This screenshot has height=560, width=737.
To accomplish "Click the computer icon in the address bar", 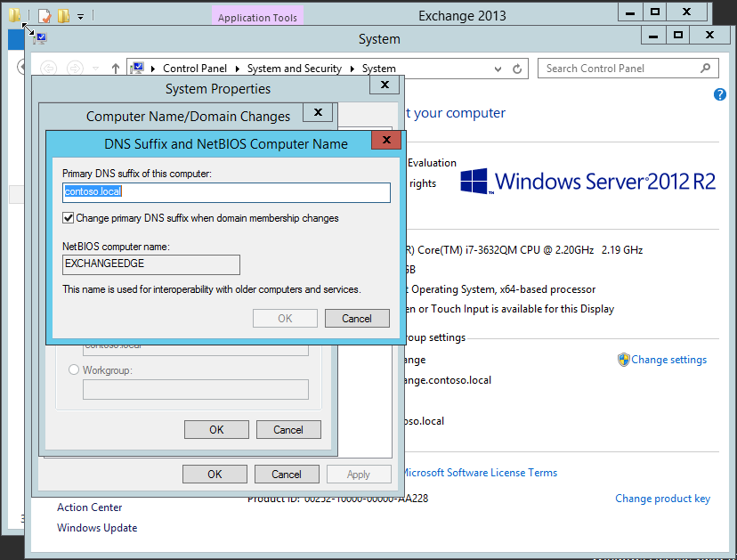I will (137, 69).
